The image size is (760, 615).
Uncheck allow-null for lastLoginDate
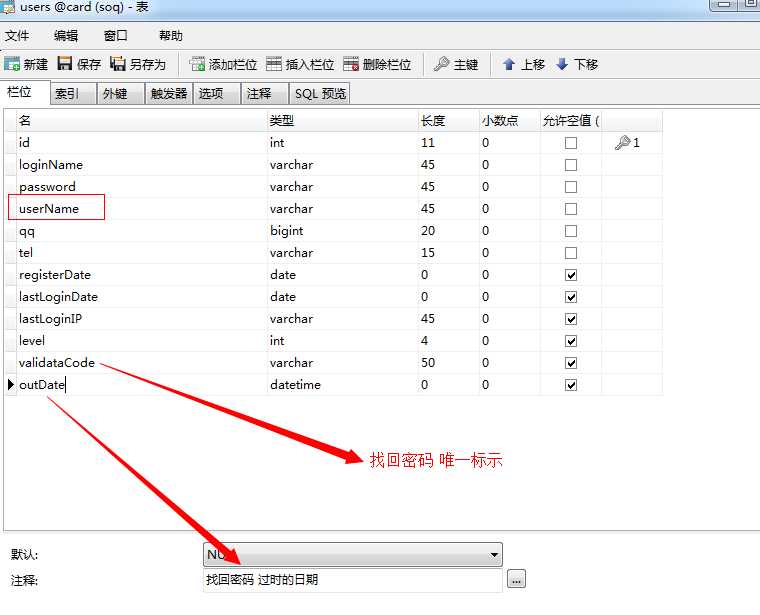click(571, 297)
